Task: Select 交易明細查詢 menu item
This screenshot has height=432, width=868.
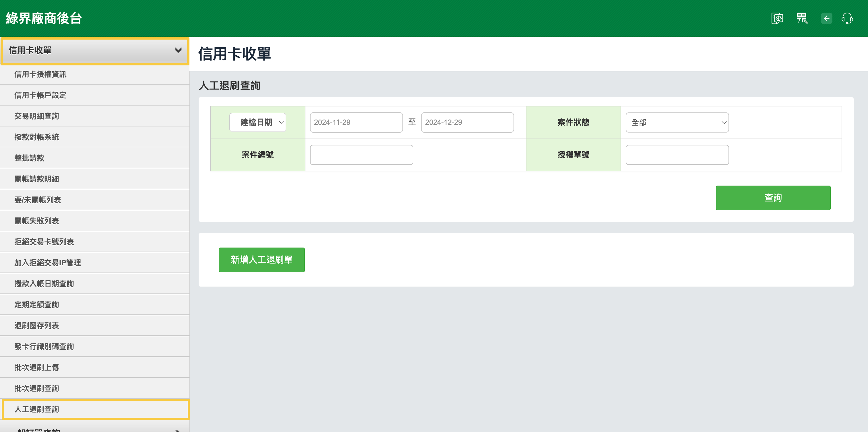Action: [x=37, y=116]
